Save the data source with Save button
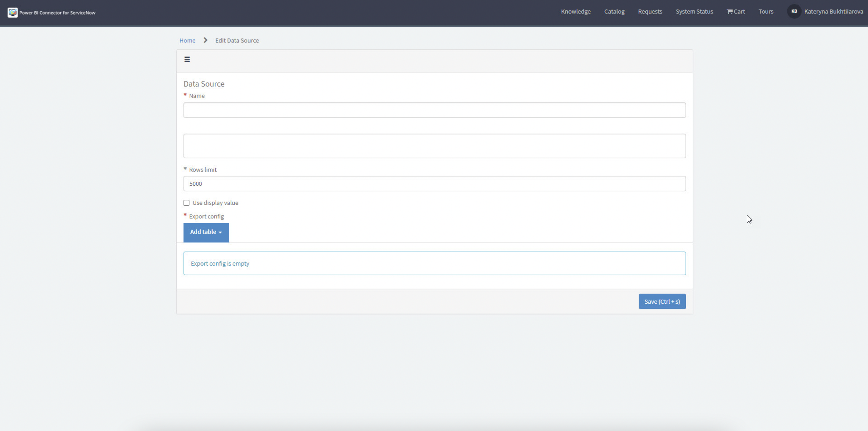The height and width of the screenshot is (431, 868). [662, 301]
